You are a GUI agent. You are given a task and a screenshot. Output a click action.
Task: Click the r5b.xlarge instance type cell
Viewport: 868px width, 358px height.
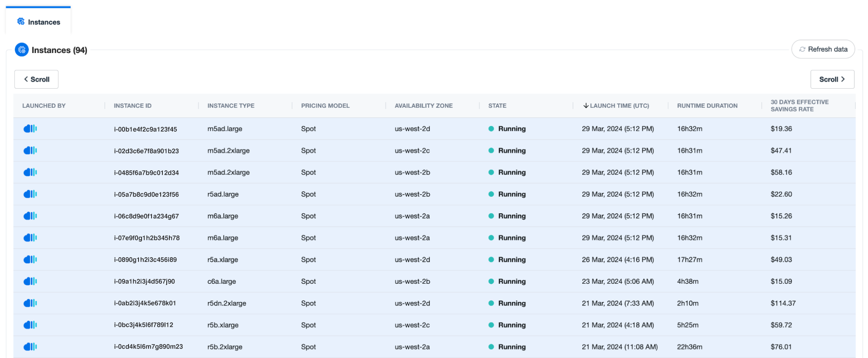(223, 325)
